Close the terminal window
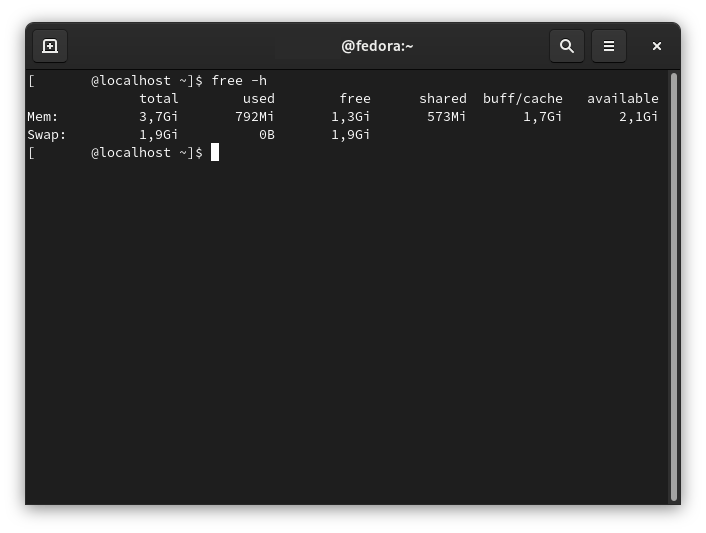Image resolution: width=706 pixels, height=533 pixels. click(657, 46)
